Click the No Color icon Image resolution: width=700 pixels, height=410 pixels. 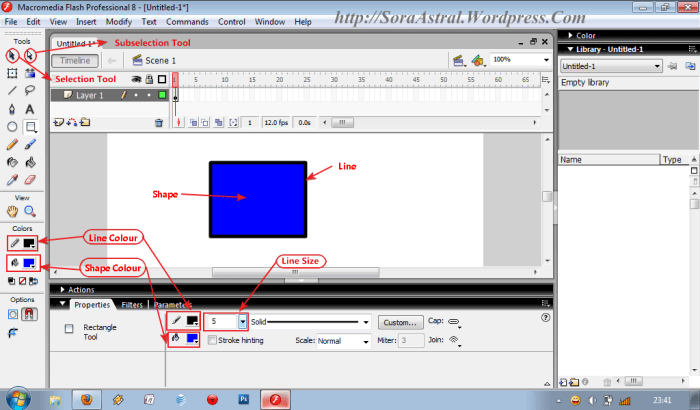pos(22,281)
